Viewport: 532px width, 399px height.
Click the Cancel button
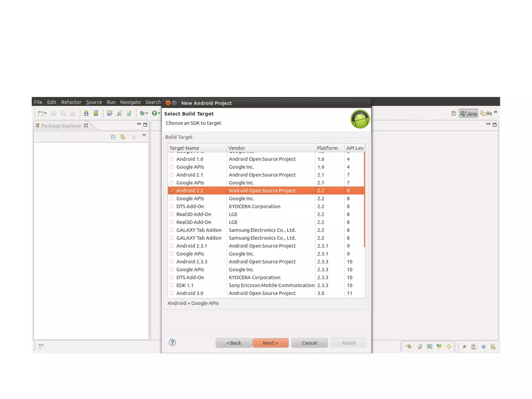(x=309, y=343)
